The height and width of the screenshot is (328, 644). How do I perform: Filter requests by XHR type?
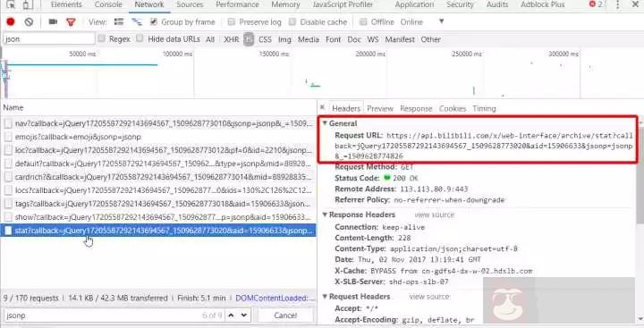click(x=232, y=39)
